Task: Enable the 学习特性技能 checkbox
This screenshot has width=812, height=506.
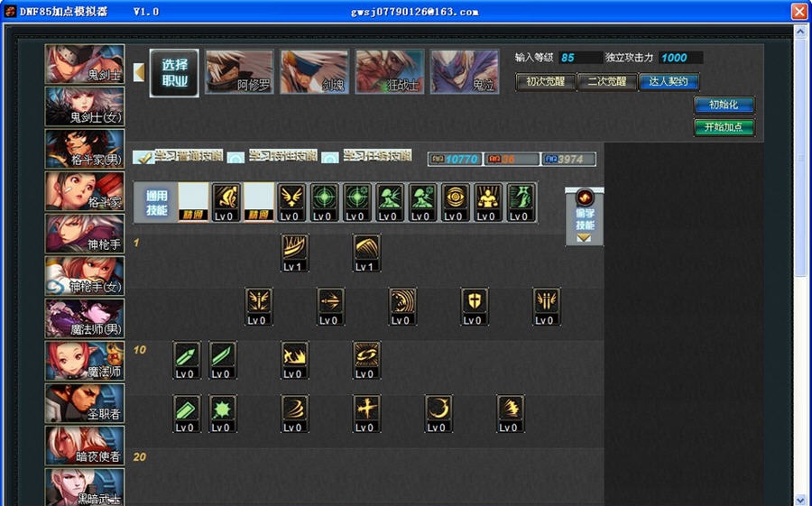Action: coord(236,158)
